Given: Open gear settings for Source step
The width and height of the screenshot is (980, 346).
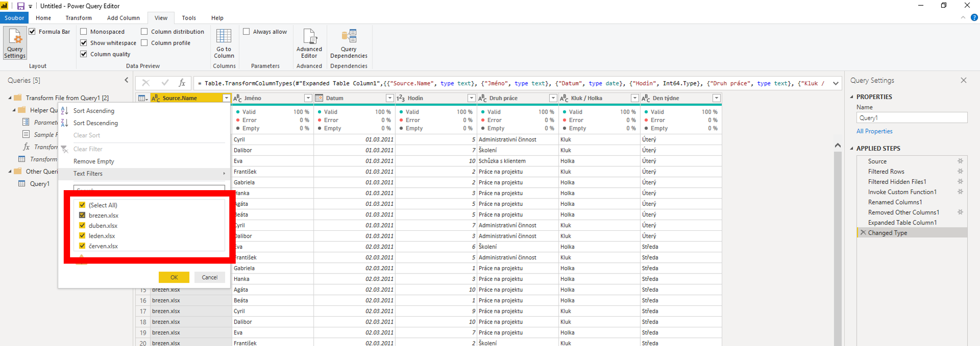Looking at the screenshot, I should tap(960, 161).
